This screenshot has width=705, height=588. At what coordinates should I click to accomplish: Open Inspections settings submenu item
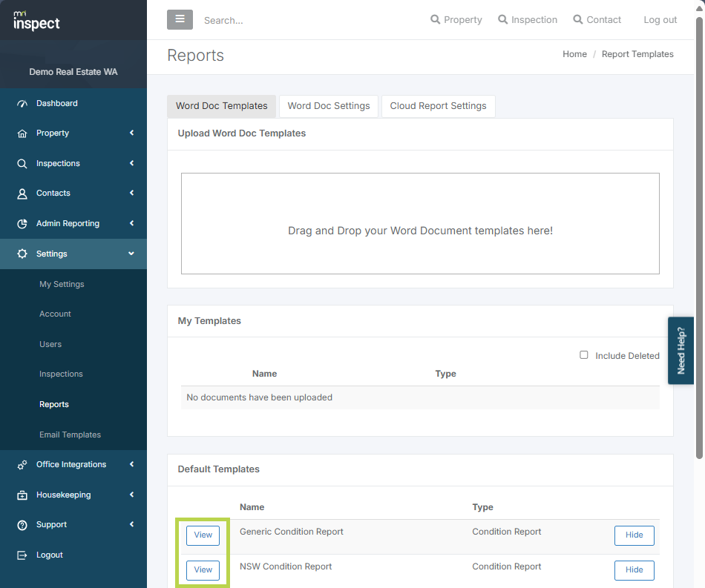click(61, 374)
